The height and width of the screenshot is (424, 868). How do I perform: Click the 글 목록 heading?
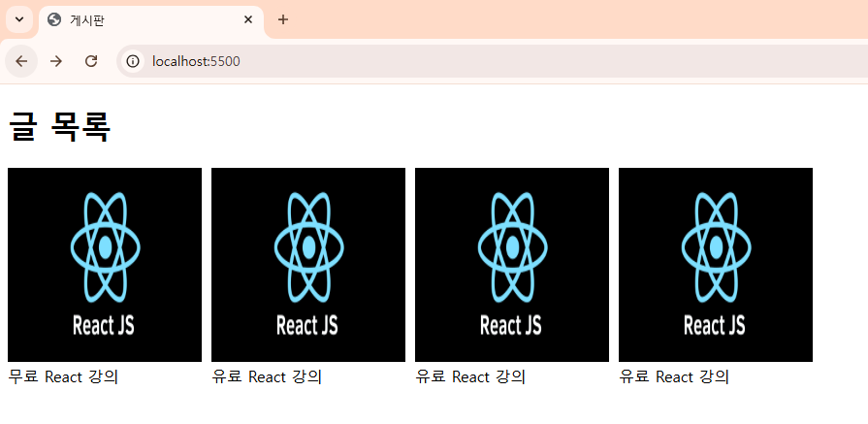coord(59,127)
